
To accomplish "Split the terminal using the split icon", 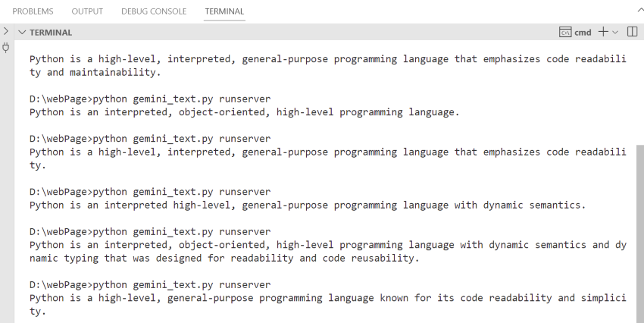I will click(x=633, y=32).
